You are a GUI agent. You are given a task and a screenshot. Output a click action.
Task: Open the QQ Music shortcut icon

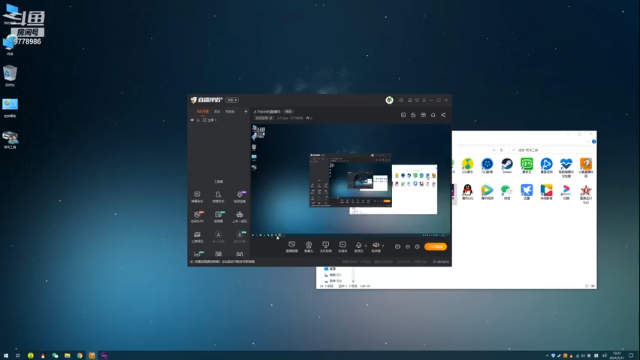(x=467, y=164)
